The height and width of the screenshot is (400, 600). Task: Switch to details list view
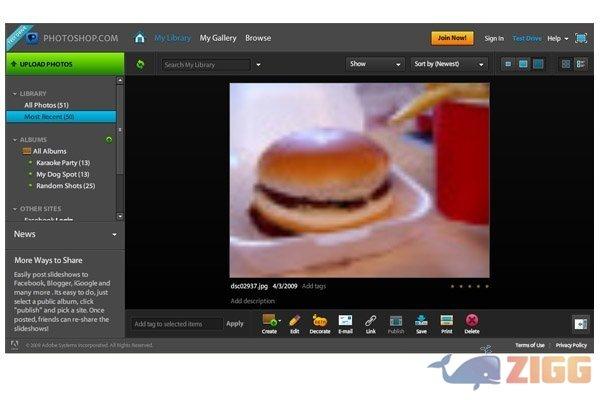point(580,64)
